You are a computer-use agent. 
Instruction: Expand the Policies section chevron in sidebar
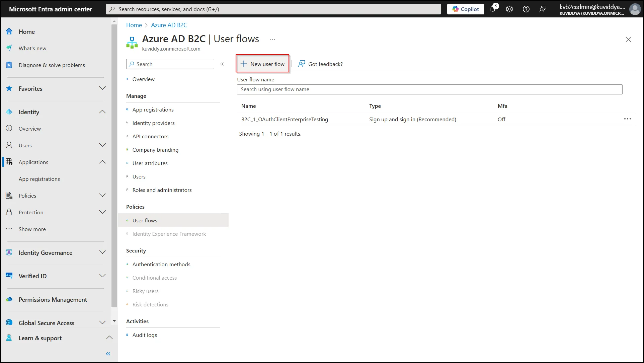pos(102,196)
